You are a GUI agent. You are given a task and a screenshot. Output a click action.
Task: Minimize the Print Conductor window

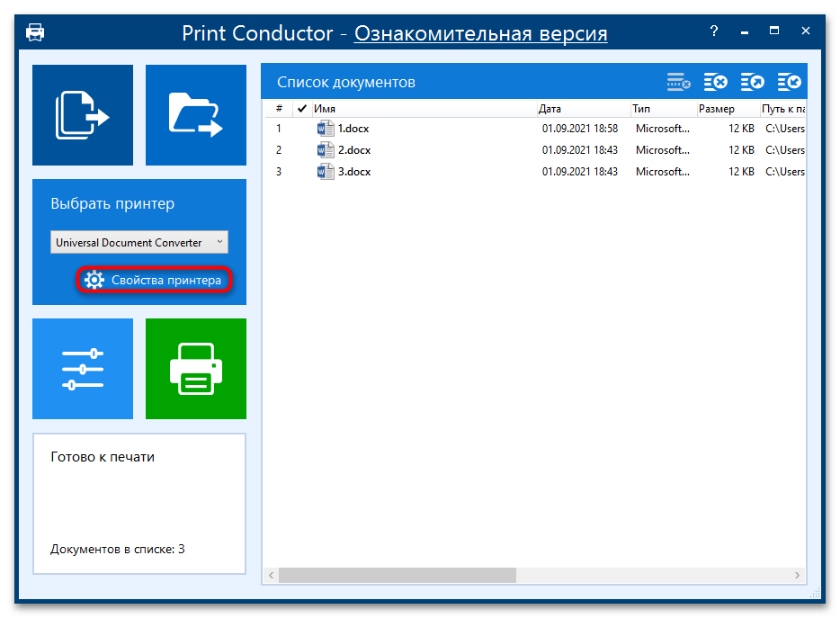tap(744, 31)
